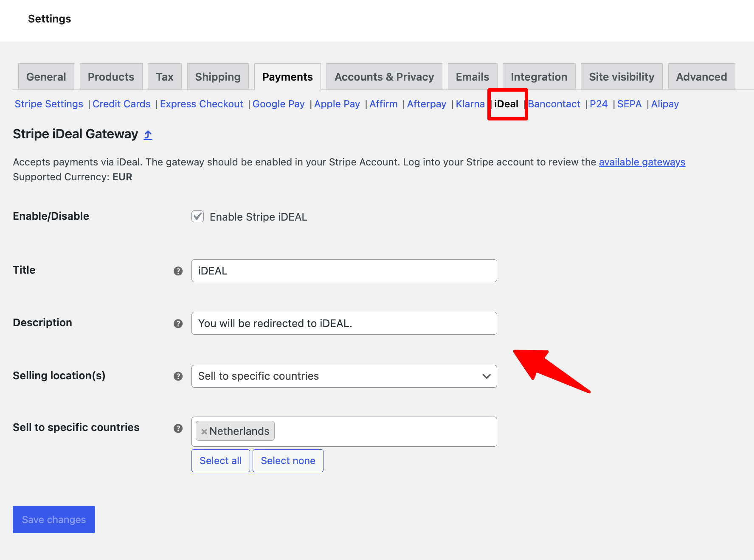This screenshot has width=754, height=560.
Task: Click the Sell to specific countries help icon
Action: [x=178, y=428]
